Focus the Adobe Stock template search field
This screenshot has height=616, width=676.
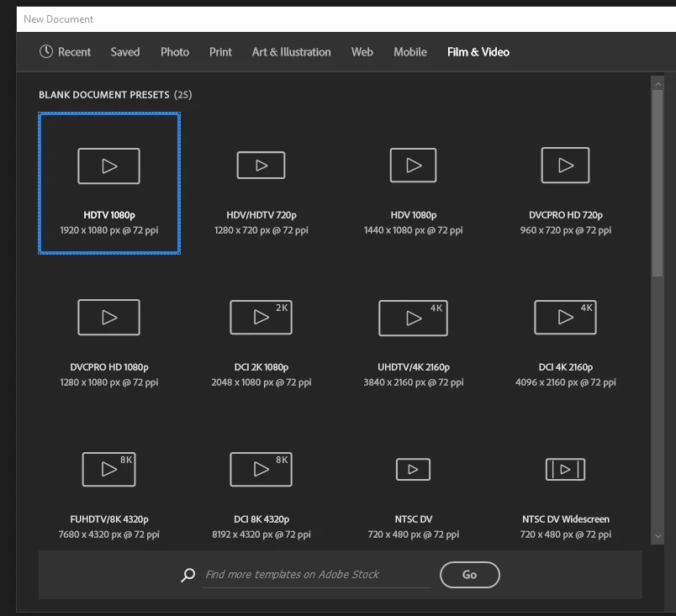(x=317, y=575)
